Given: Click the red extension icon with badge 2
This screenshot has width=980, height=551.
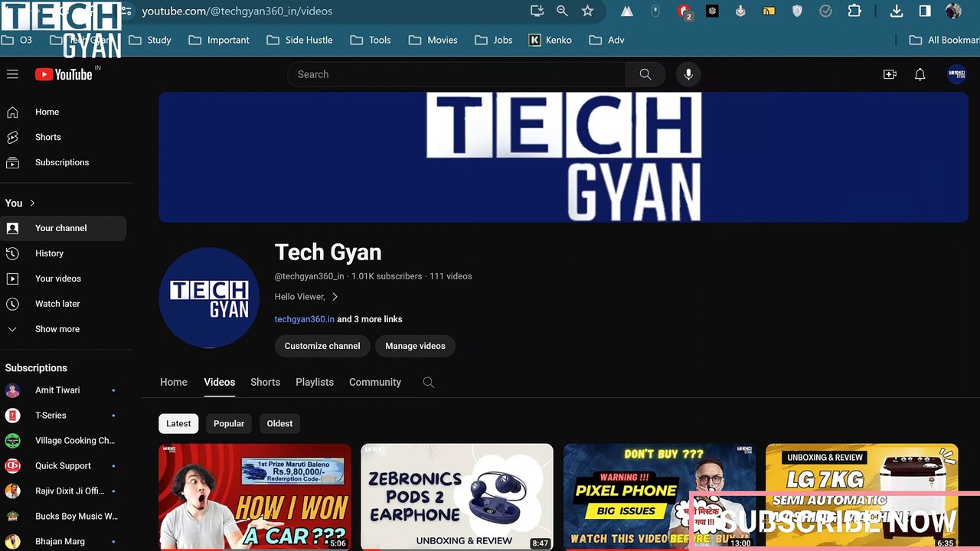Looking at the screenshot, I should 684,11.
